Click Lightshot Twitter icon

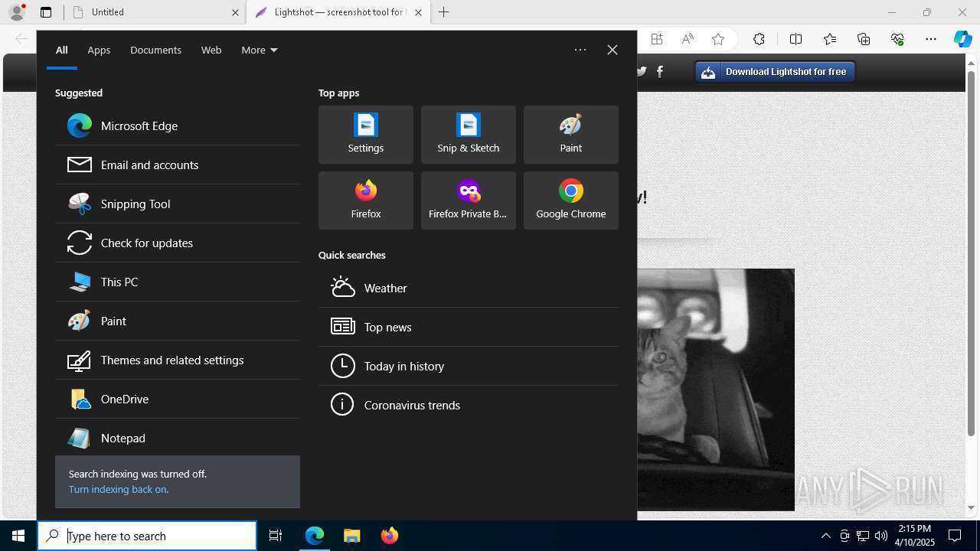pyautogui.click(x=642, y=71)
